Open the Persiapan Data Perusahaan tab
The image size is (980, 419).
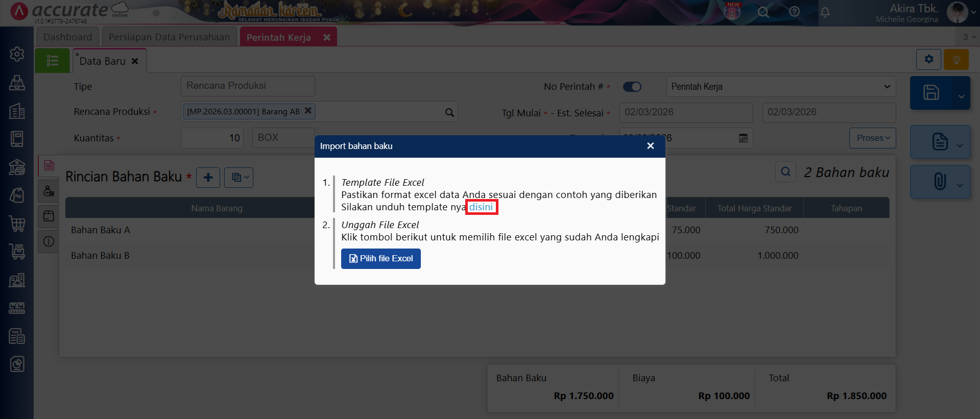tap(169, 37)
